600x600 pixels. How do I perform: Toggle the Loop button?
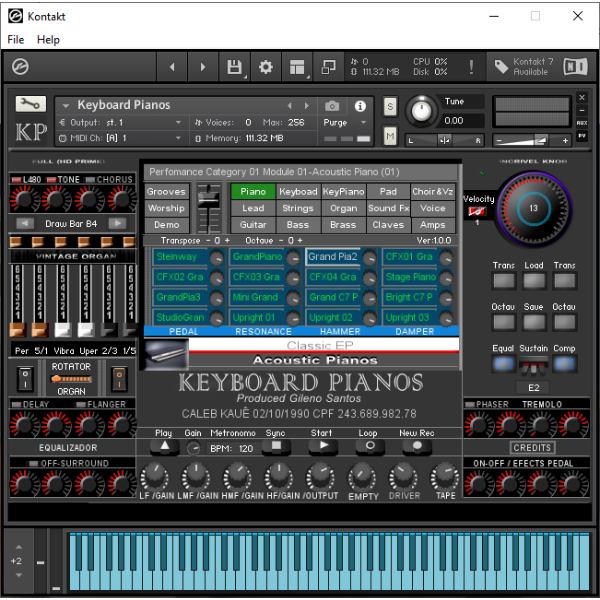pyautogui.click(x=370, y=446)
